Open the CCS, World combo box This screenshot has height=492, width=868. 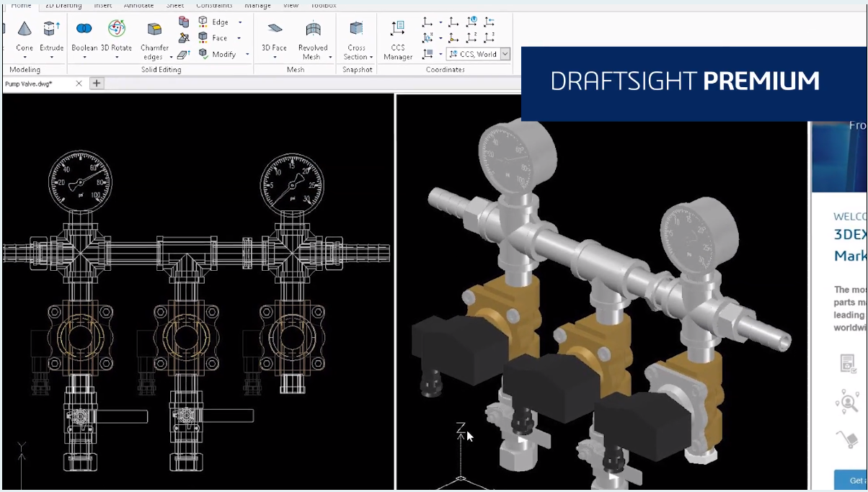pos(478,54)
